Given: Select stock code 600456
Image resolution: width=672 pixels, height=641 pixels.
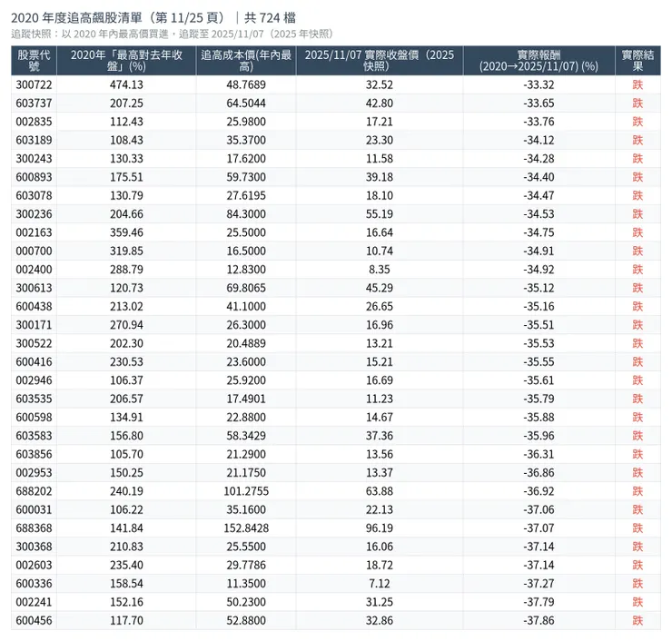Looking at the screenshot, I should (x=34, y=620).
